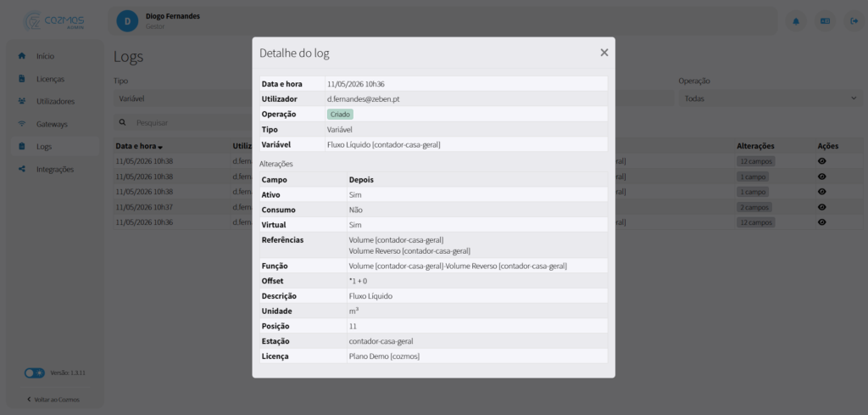Click the Versão: 1.3.11 label

pyautogui.click(x=68, y=373)
